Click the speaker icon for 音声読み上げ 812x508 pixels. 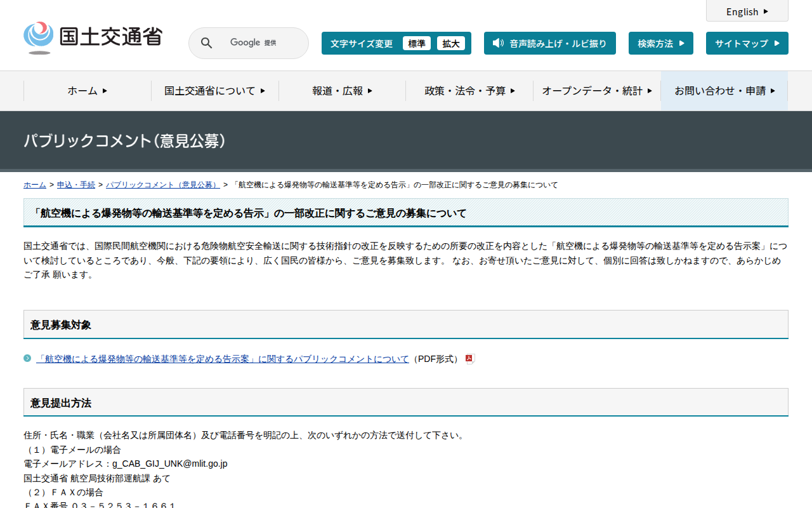click(x=498, y=43)
